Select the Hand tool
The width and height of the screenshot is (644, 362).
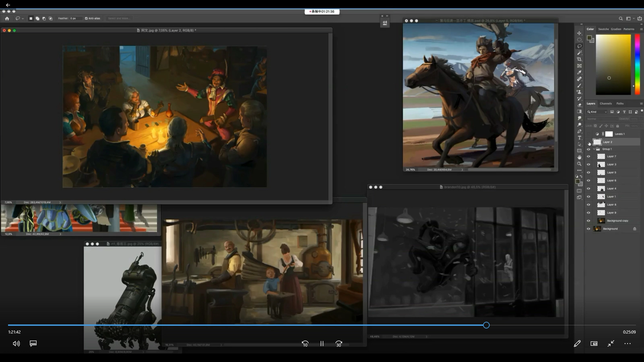[579, 157]
